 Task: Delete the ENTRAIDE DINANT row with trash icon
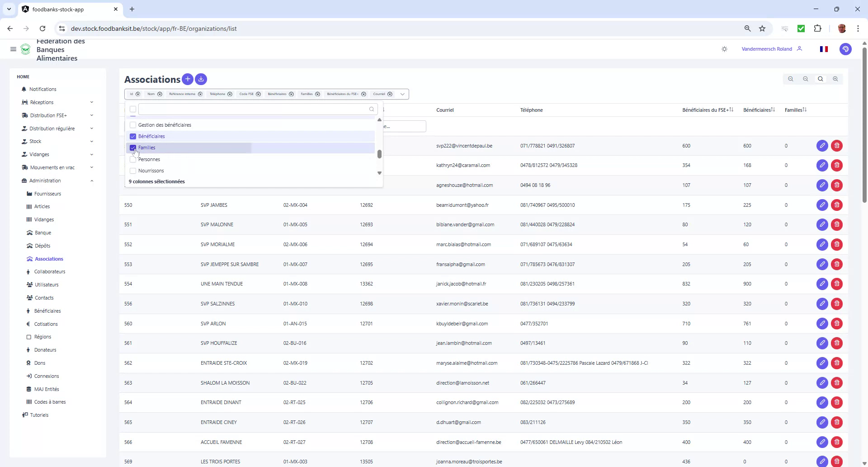pos(837,402)
